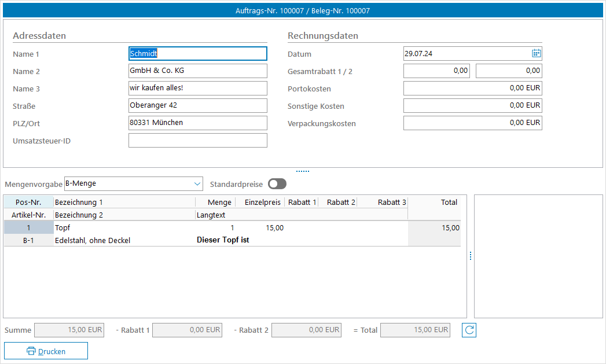Open the Datum calendar picker icon
The image size is (606, 364).
pos(536,53)
